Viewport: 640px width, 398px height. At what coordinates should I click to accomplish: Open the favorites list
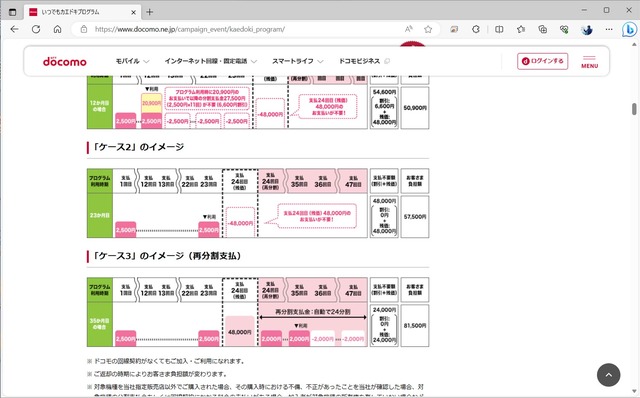521,29
